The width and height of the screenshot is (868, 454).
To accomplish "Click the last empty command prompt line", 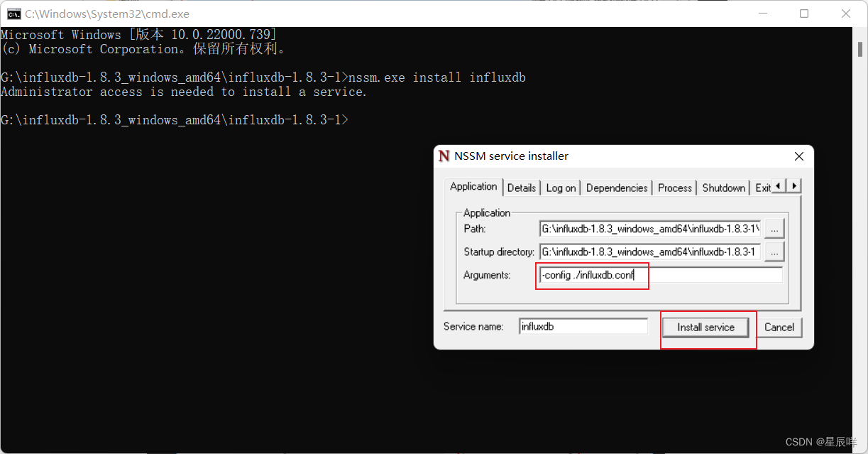I will (175, 120).
